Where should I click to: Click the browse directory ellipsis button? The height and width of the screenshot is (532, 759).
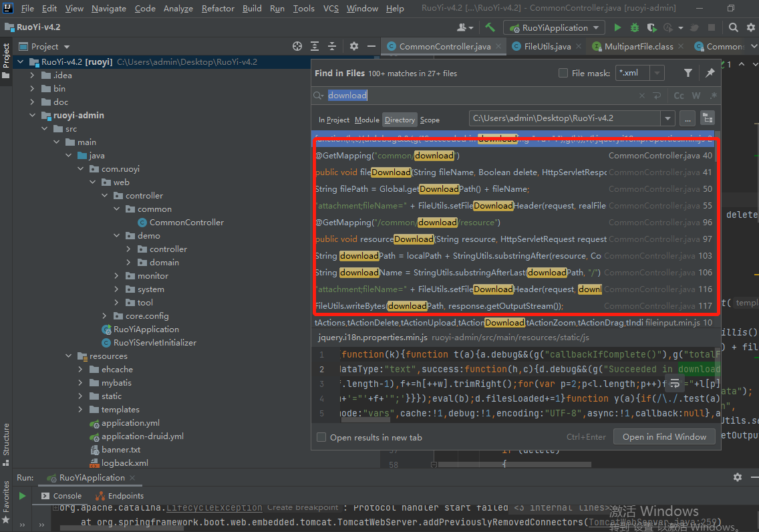click(x=688, y=118)
